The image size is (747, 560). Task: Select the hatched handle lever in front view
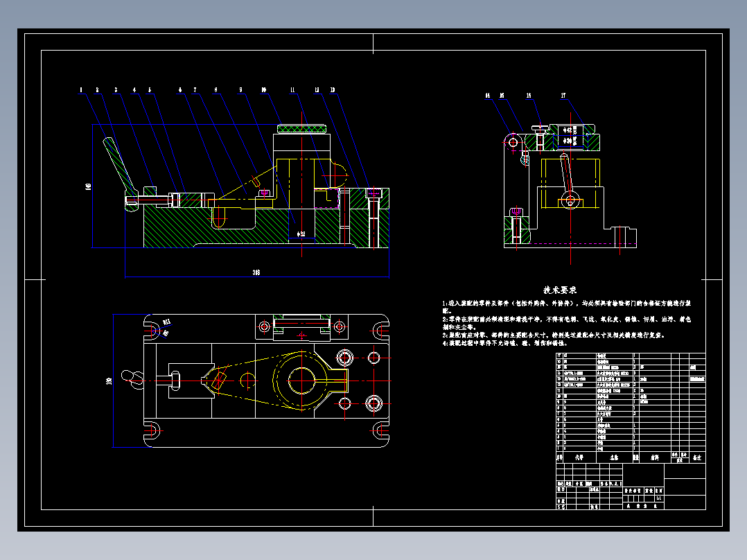tap(121, 166)
